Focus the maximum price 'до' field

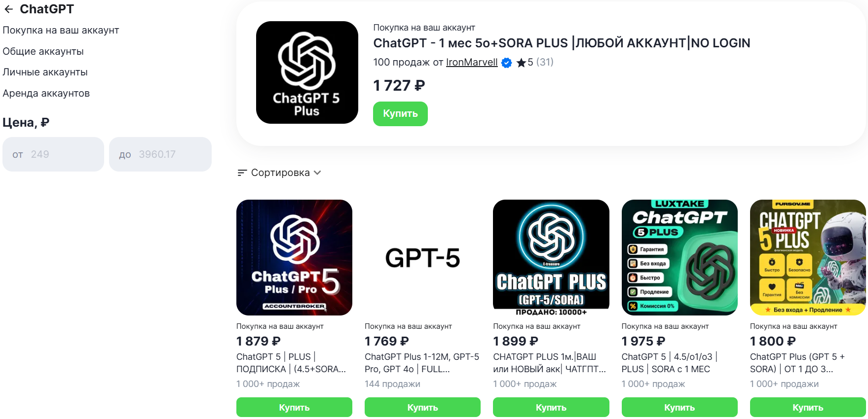(160, 154)
